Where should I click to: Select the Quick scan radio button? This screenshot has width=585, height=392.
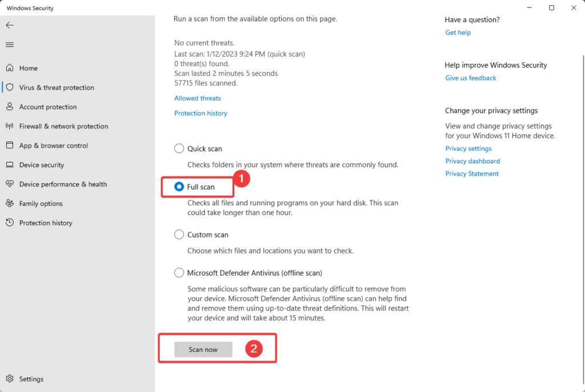tap(179, 148)
